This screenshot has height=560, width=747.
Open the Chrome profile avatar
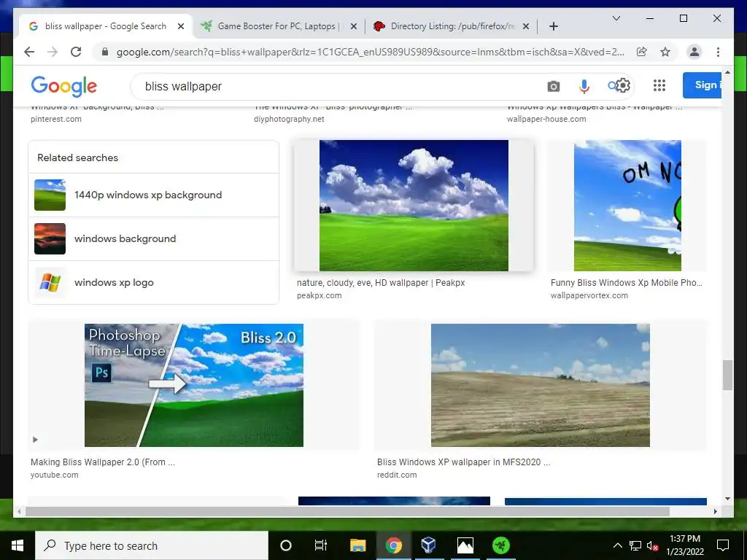coord(694,52)
